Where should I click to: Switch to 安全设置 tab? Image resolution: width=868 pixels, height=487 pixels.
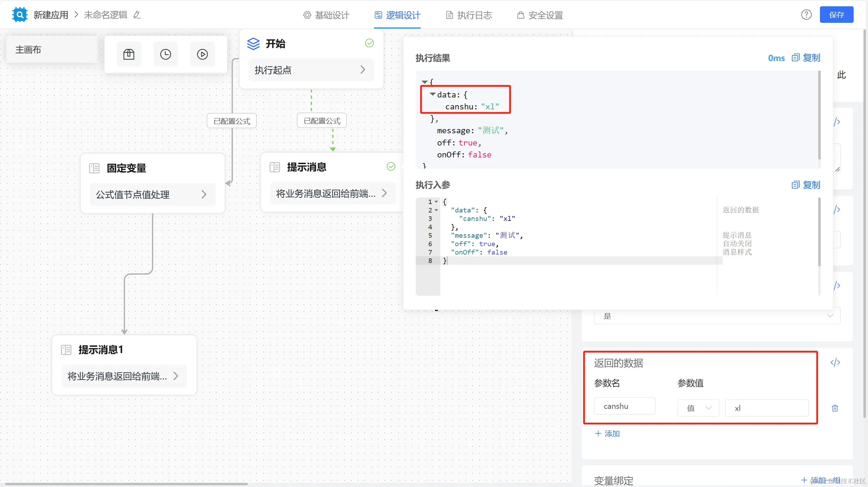point(540,15)
